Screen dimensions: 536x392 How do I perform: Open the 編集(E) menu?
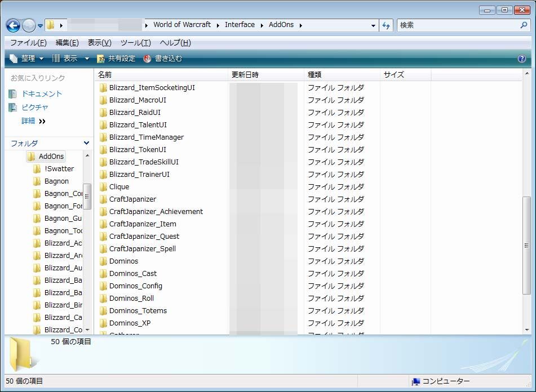point(67,43)
